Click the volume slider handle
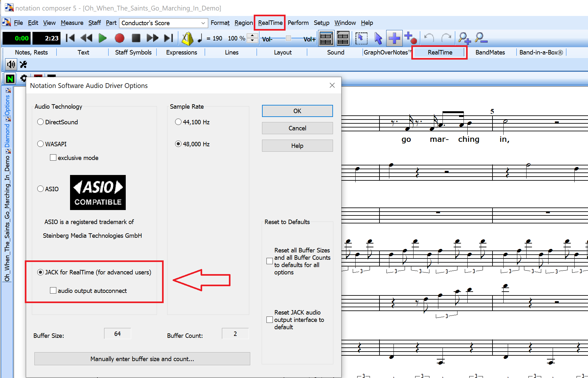Viewport: 588px width, 378px height. pyautogui.click(x=288, y=38)
